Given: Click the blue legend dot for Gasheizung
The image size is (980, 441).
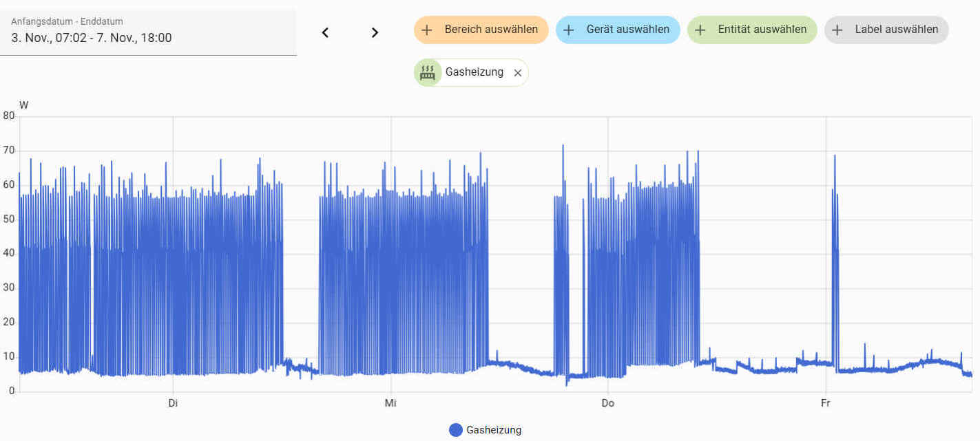Looking at the screenshot, I should (x=455, y=430).
